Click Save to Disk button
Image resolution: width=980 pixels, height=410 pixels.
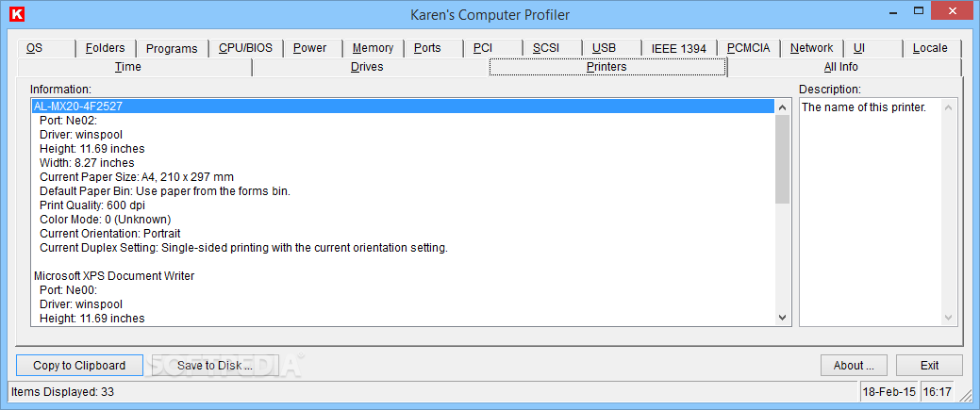pos(215,366)
